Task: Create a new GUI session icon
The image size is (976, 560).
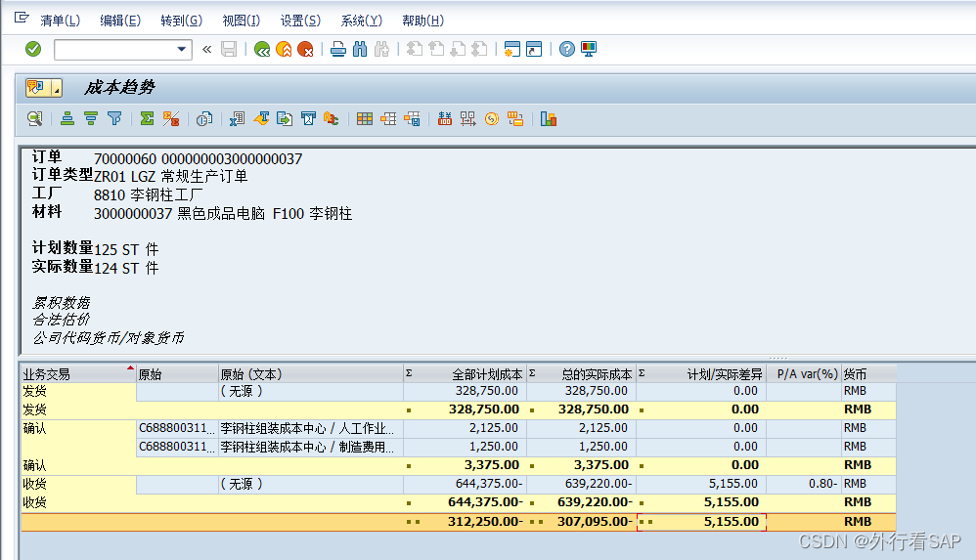Action: point(512,49)
